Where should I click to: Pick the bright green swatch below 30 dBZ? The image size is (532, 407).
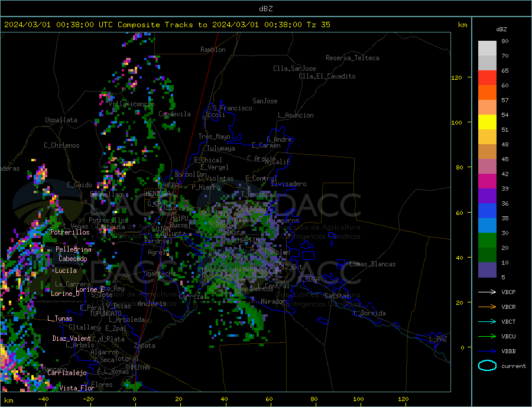pos(487,240)
